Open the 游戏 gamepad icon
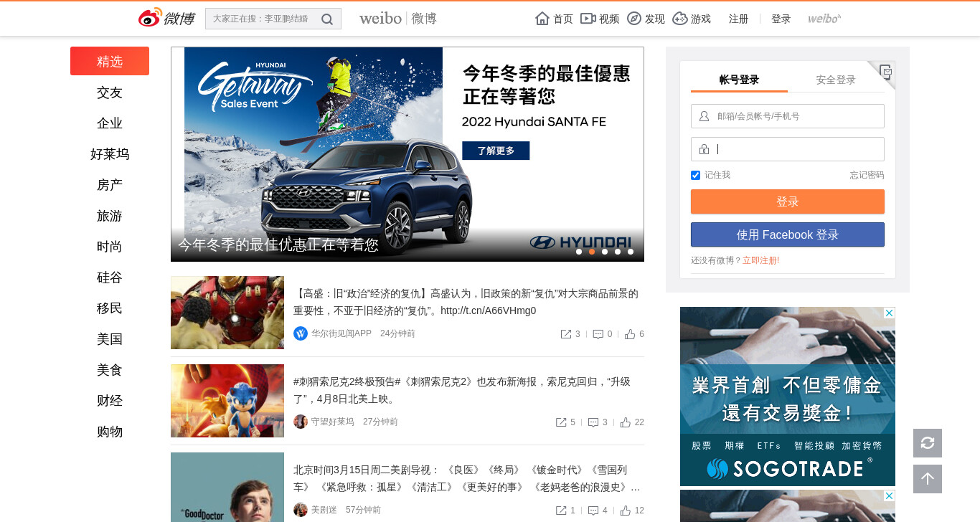 click(x=680, y=19)
